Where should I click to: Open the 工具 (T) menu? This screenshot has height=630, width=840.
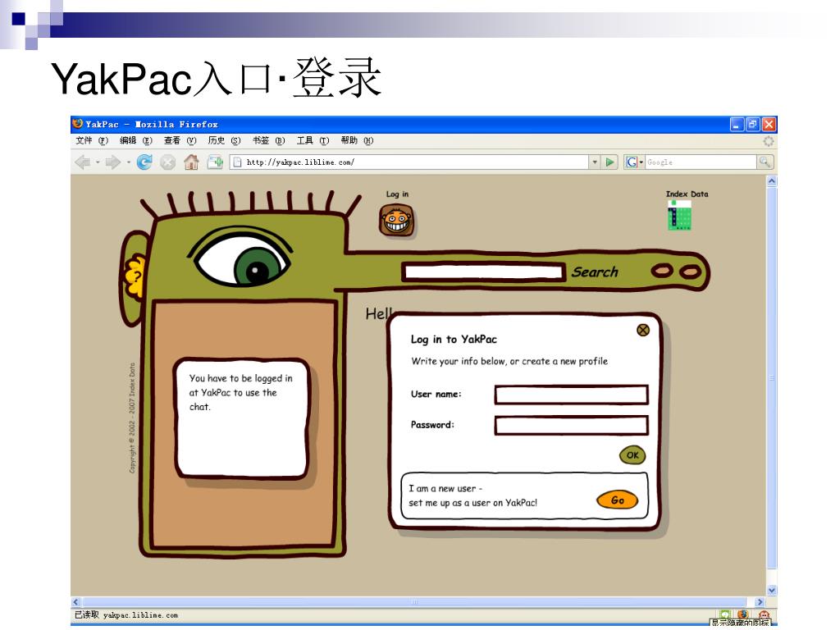[x=313, y=140]
